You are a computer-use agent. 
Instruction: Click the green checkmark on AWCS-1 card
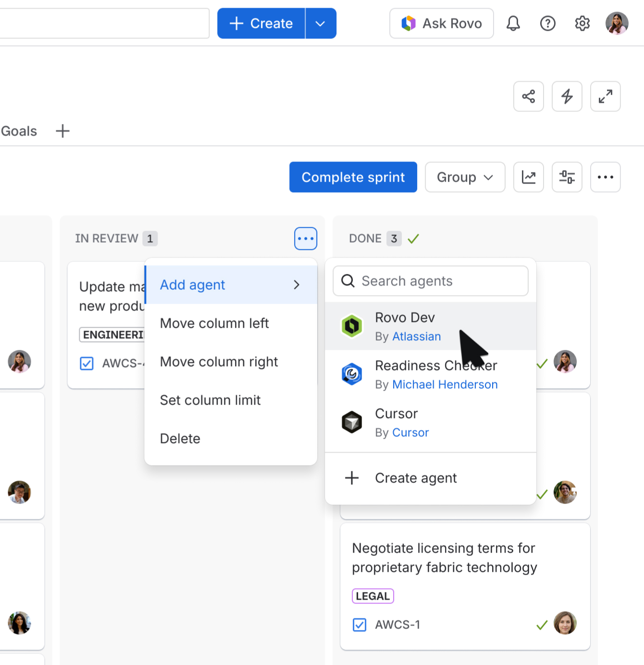pos(542,625)
